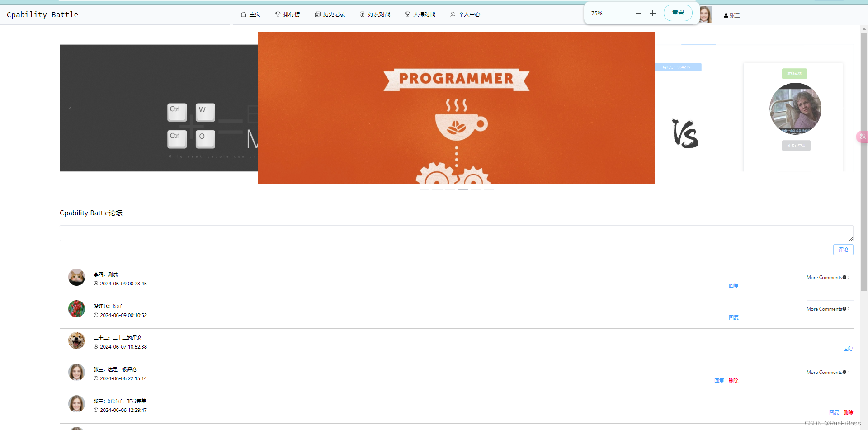
Task: Click the 评论 submit button
Action: (843, 250)
